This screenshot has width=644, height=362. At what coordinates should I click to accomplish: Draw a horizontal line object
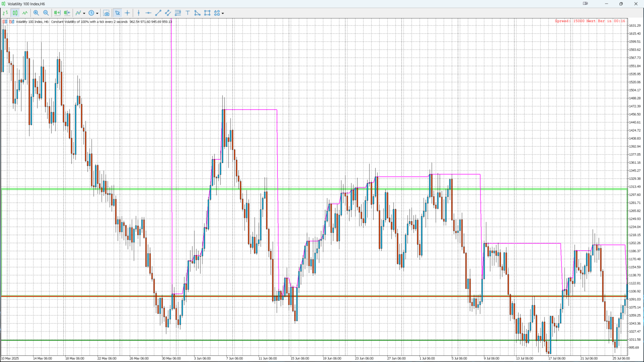(x=148, y=13)
